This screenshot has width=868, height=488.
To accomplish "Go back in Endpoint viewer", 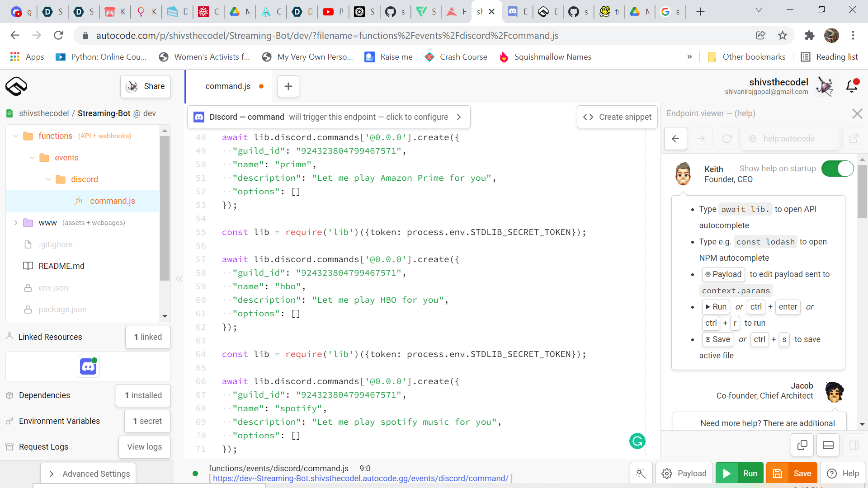I will (x=675, y=139).
